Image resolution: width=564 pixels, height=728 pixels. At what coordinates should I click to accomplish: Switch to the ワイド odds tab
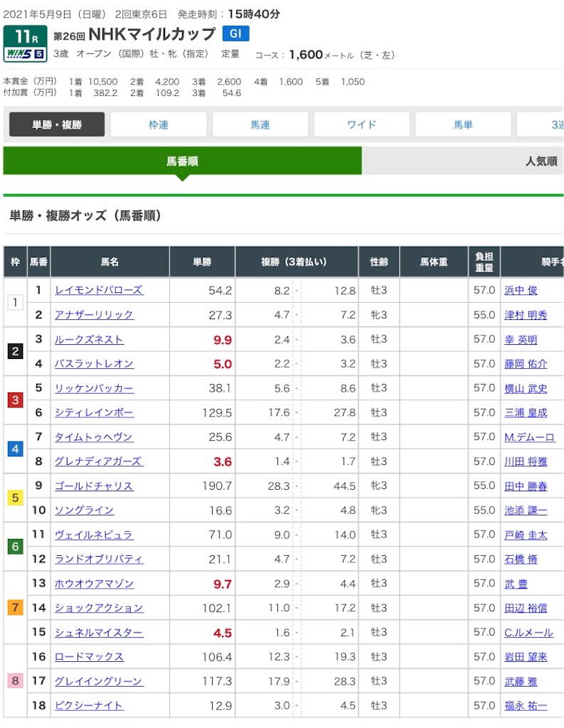361,124
